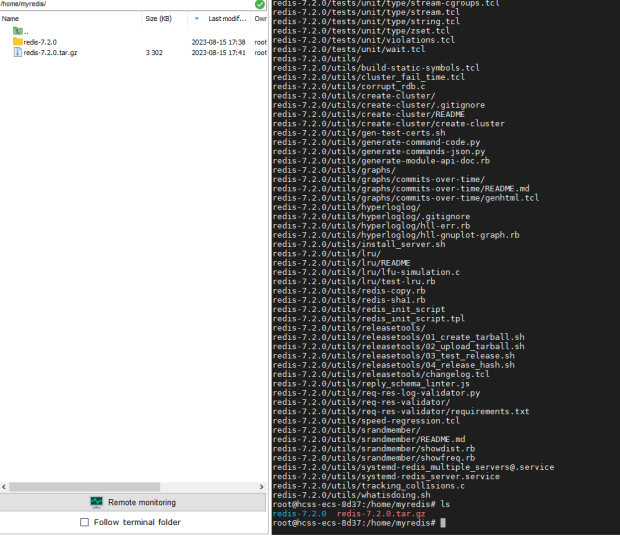Image resolution: width=620 pixels, height=538 pixels.
Task: Click terminal line utils/srandmember/showfreq.rb
Action: (374, 458)
